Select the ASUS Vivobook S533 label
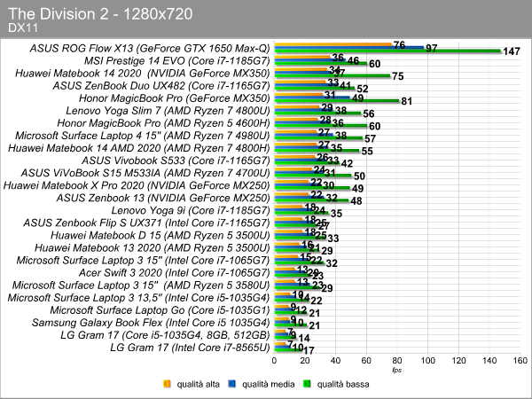Viewport: 532px width, 399px height. pyautogui.click(x=176, y=160)
